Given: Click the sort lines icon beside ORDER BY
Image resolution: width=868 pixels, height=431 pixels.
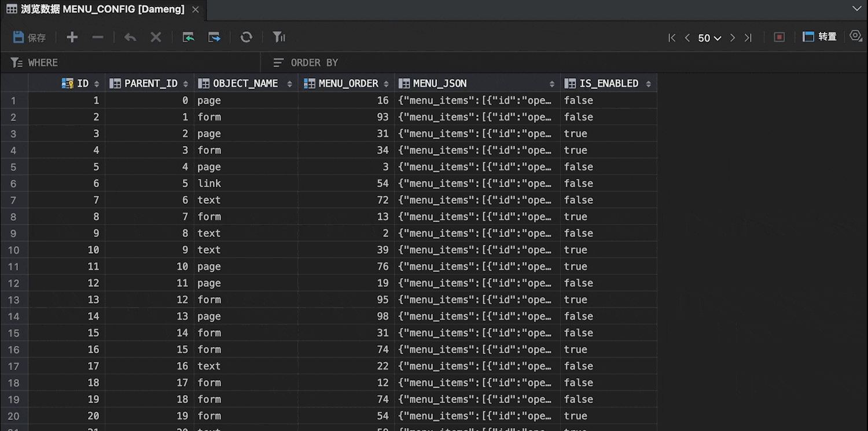Looking at the screenshot, I should click(x=279, y=63).
